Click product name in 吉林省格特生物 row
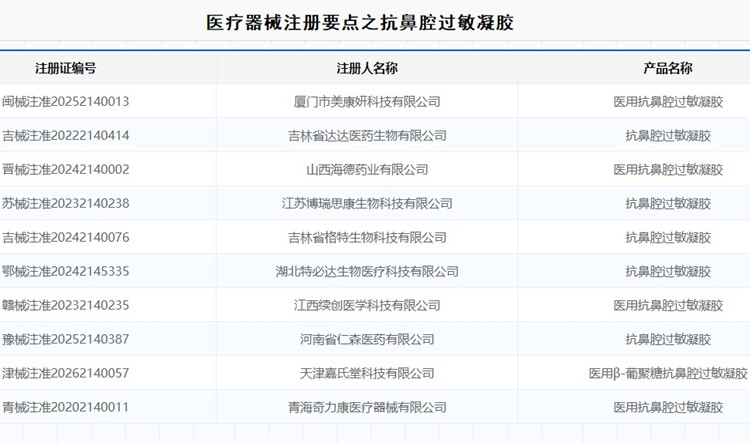The image size is (750, 443). click(x=668, y=237)
